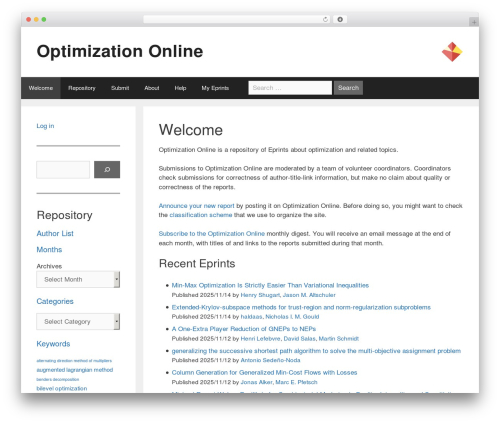Open the My Eprints nav item
Screen dimensions: 500x423
pyautogui.click(x=215, y=88)
